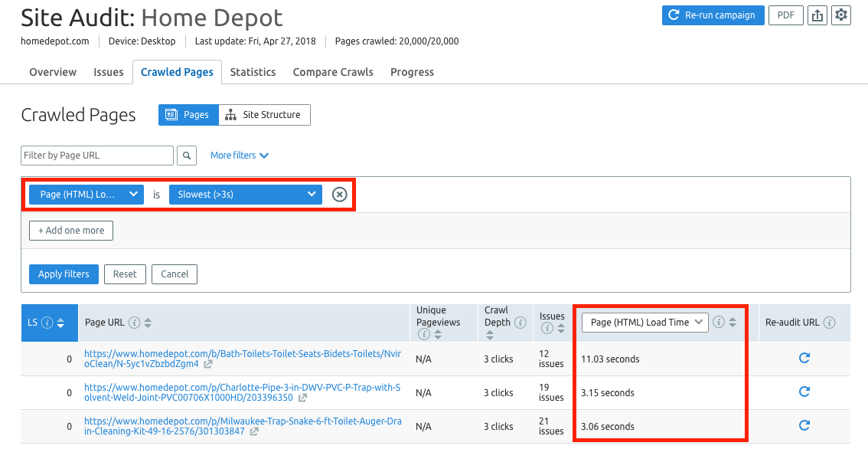
Task: Click the 11.03 seconds value
Action: pyautogui.click(x=610, y=359)
